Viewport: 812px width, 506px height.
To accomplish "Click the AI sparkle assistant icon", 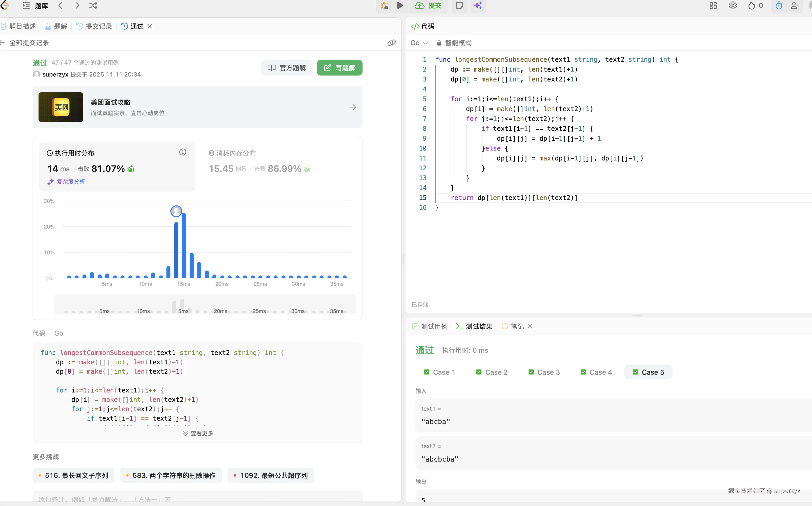I will 478,6.
